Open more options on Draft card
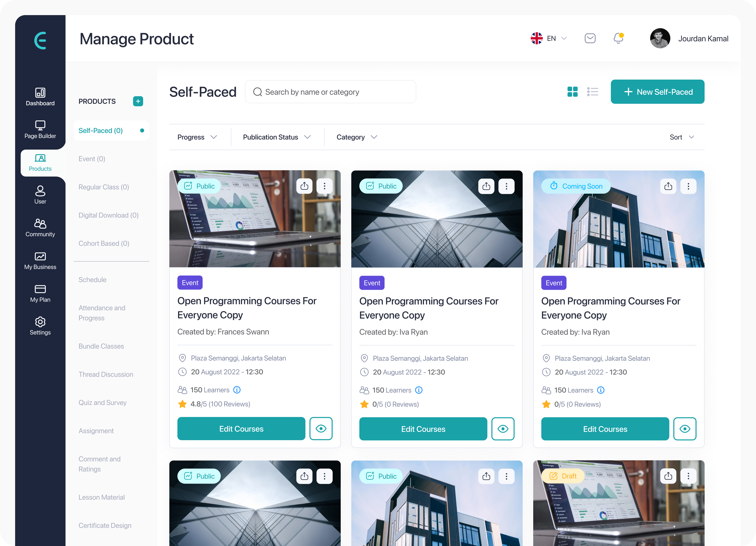Image resolution: width=756 pixels, height=546 pixels. pyautogui.click(x=688, y=476)
